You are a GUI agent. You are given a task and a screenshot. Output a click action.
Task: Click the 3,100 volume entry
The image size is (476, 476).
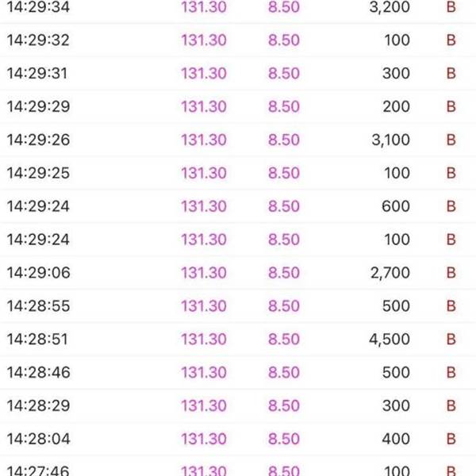click(390, 140)
